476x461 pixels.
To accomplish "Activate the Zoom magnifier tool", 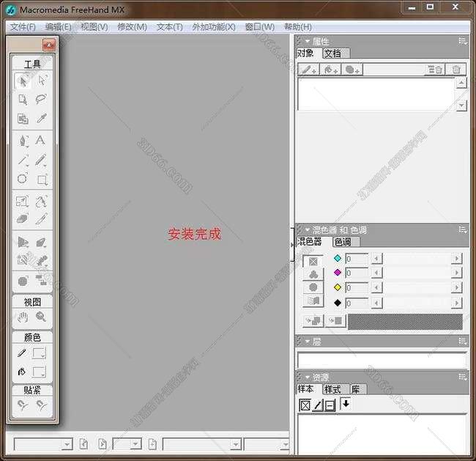I will [42, 317].
